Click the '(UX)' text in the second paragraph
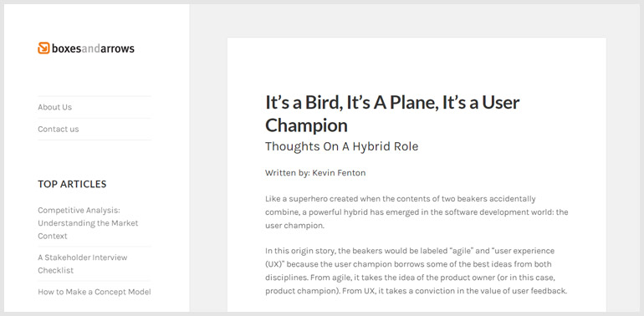The width and height of the screenshot is (644, 316). click(275, 264)
